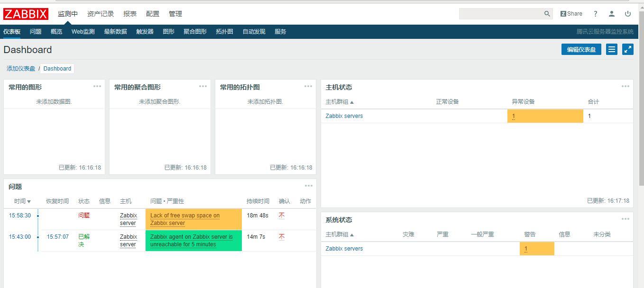644x288 pixels.
Task: Click into the top search field
Action: pos(500,14)
